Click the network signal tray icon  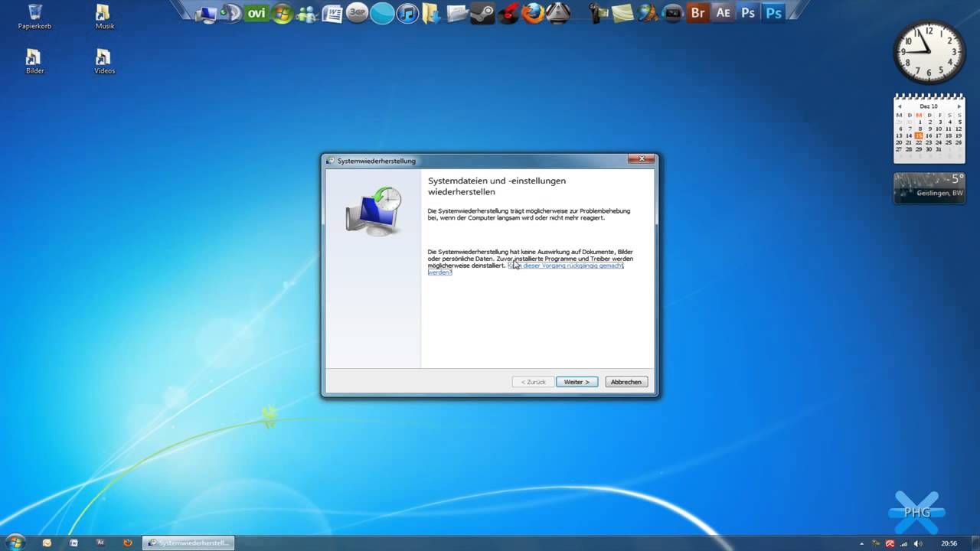pyautogui.click(x=903, y=543)
